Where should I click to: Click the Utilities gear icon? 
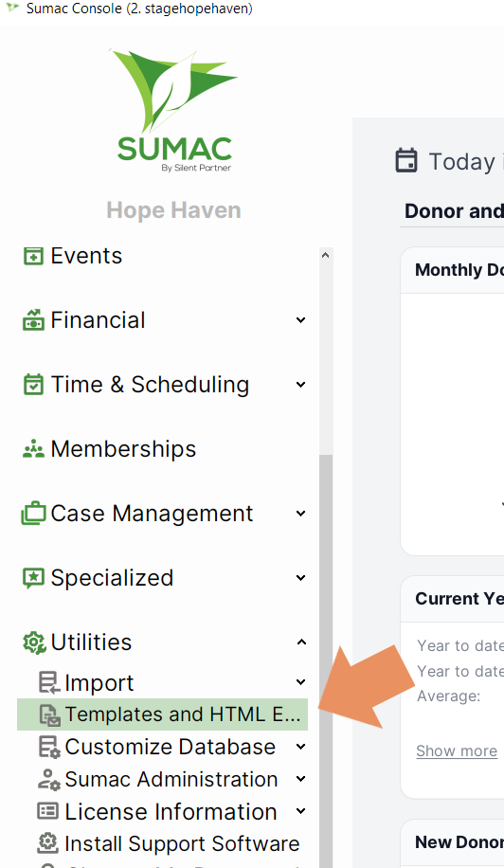(34, 642)
